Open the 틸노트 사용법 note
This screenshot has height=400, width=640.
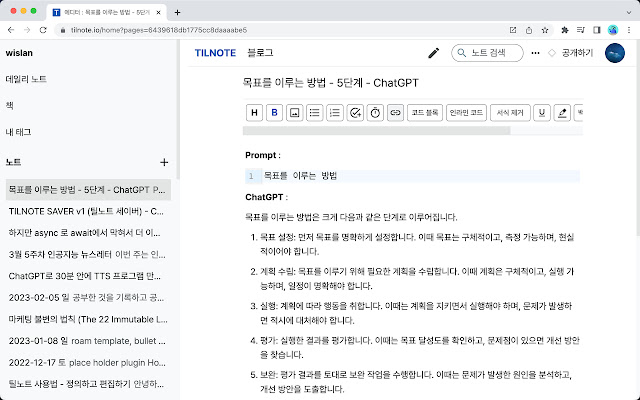88,384
